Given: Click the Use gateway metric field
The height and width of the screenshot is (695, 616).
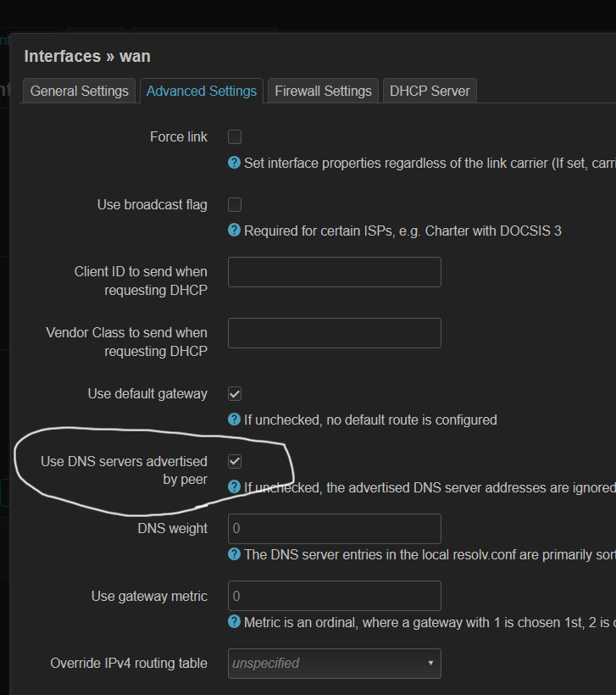Looking at the screenshot, I should 335,596.
